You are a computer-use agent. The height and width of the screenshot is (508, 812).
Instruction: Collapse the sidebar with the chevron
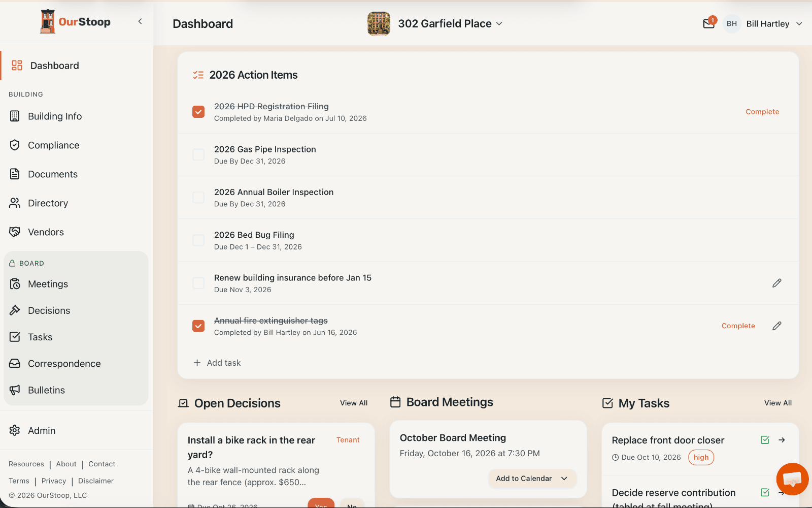[x=140, y=21]
